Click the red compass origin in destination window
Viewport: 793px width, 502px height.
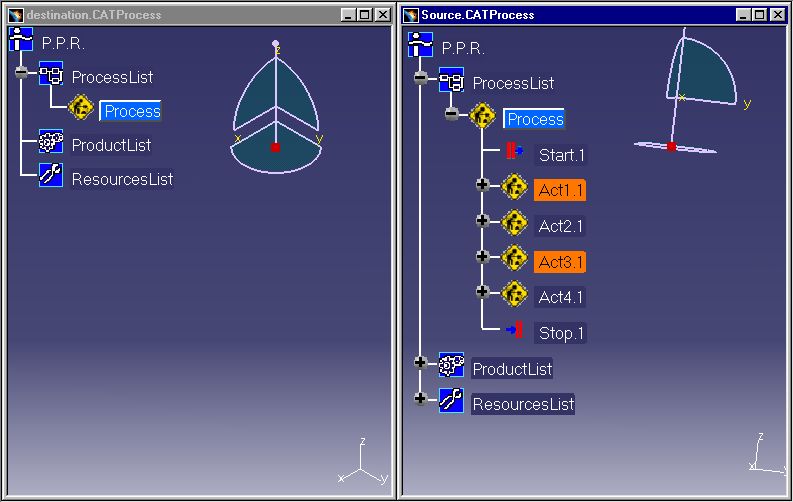pos(275,147)
